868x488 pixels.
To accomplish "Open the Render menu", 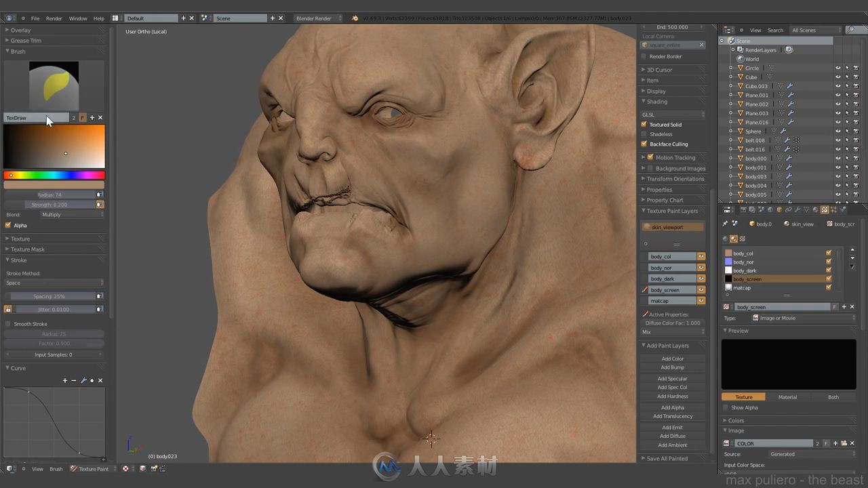I will [x=54, y=18].
